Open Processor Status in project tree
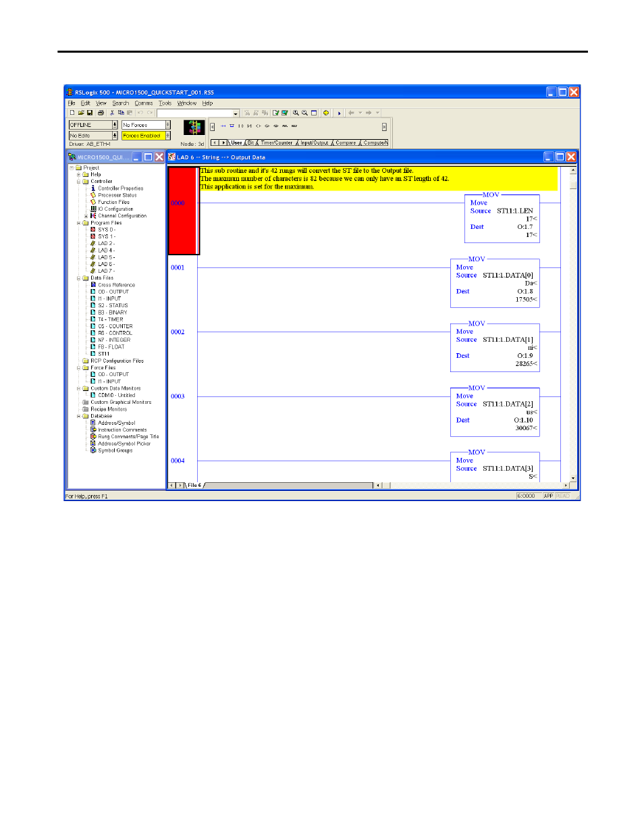644x834 pixels. (x=117, y=195)
